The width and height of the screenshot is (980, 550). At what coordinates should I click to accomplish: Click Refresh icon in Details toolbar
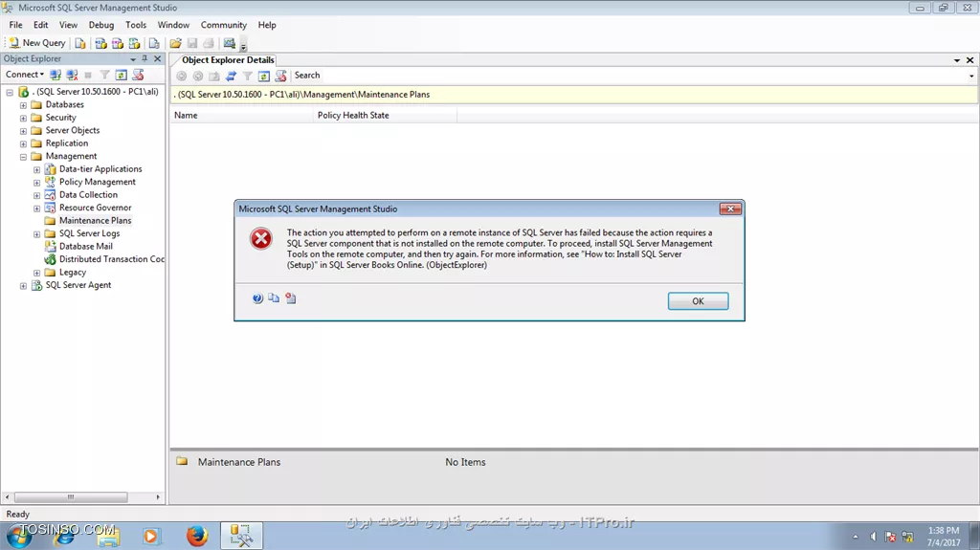point(264,76)
